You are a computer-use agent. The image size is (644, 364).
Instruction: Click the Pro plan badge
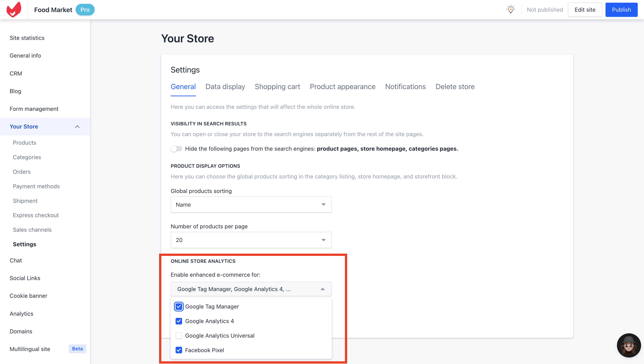tap(85, 10)
